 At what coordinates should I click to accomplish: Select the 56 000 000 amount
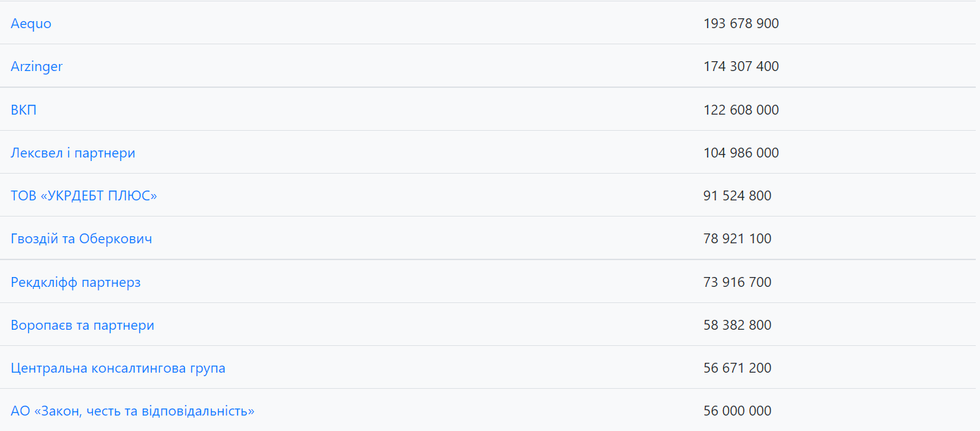click(x=737, y=411)
